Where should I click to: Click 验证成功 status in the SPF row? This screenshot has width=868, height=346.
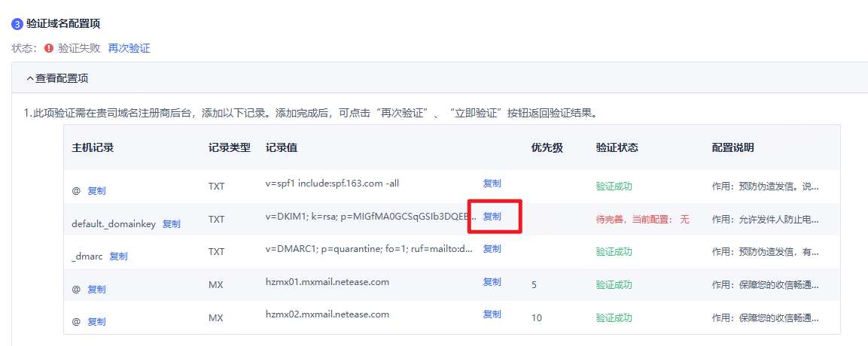[614, 187]
